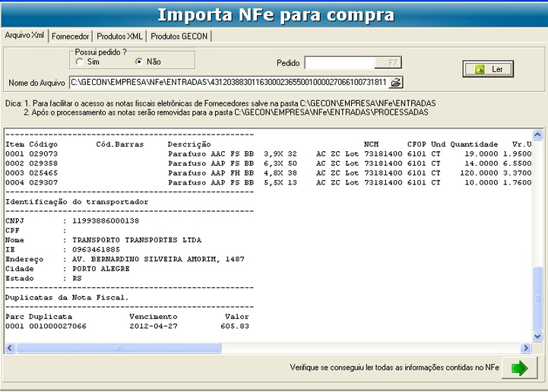
Task: Select the Não radio button
Action: pos(139,62)
